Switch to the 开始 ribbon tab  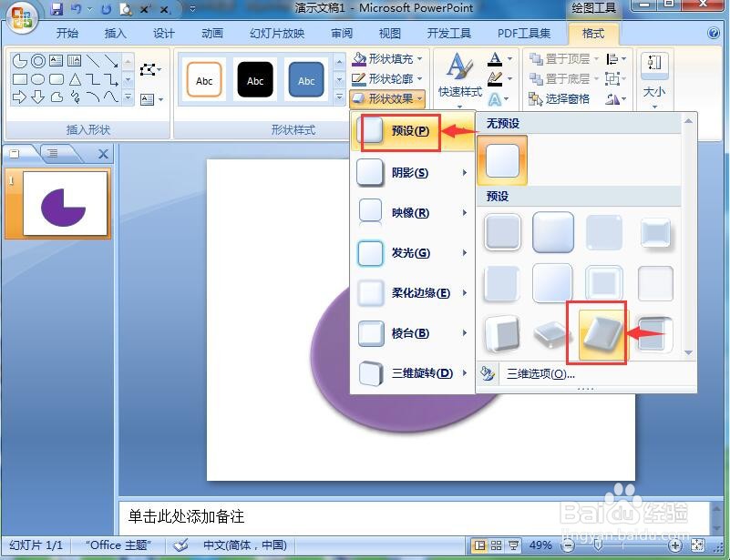coord(69,33)
